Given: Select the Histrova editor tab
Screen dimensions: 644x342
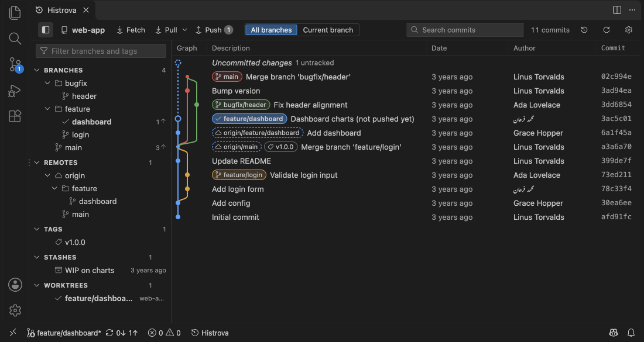Looking at the screenshot, I should point(62,10).
